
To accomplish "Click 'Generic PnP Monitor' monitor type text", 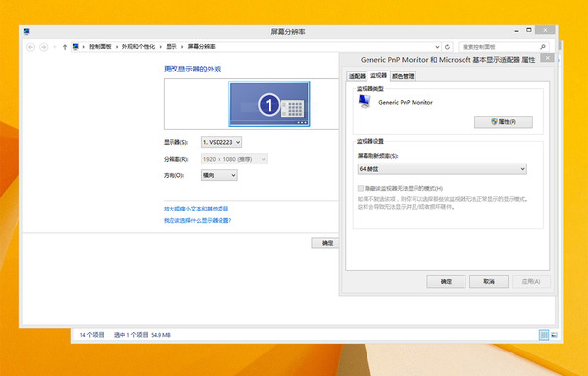I will pyautogui.click(x=406, y=102).
